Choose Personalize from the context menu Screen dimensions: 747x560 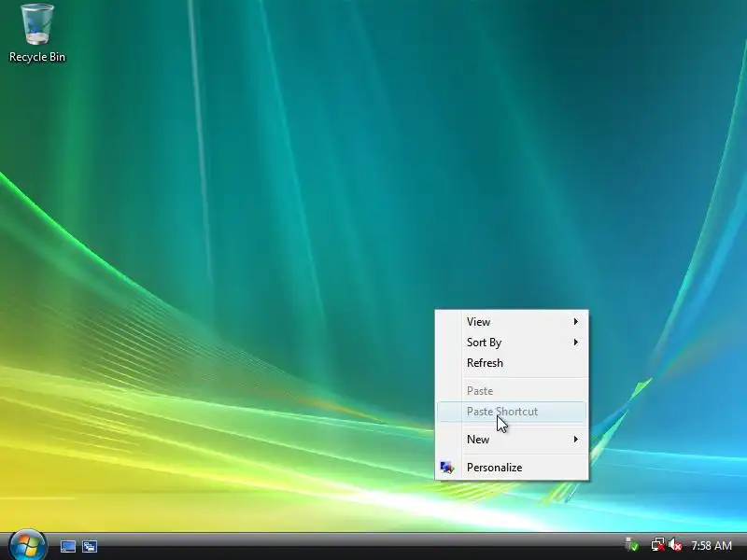point(512,468)
